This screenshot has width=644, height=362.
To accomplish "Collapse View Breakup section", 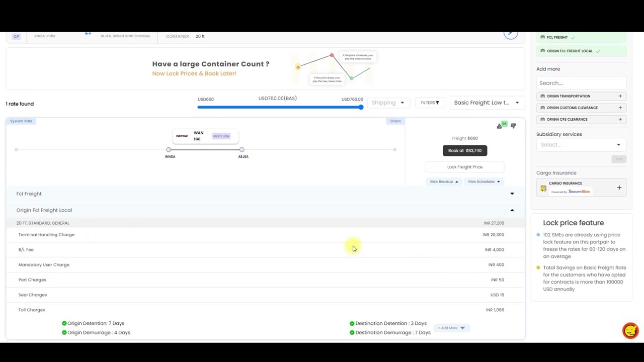I will coord(444,182).
